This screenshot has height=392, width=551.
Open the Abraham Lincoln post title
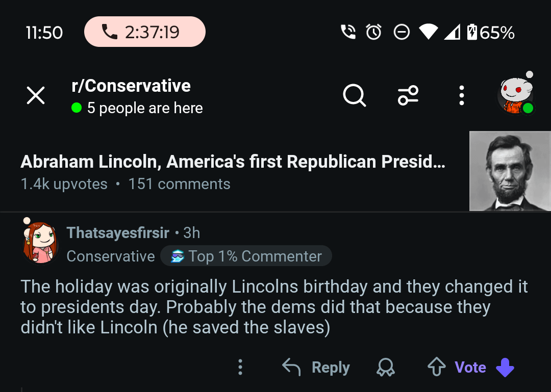tap(233, 162)
